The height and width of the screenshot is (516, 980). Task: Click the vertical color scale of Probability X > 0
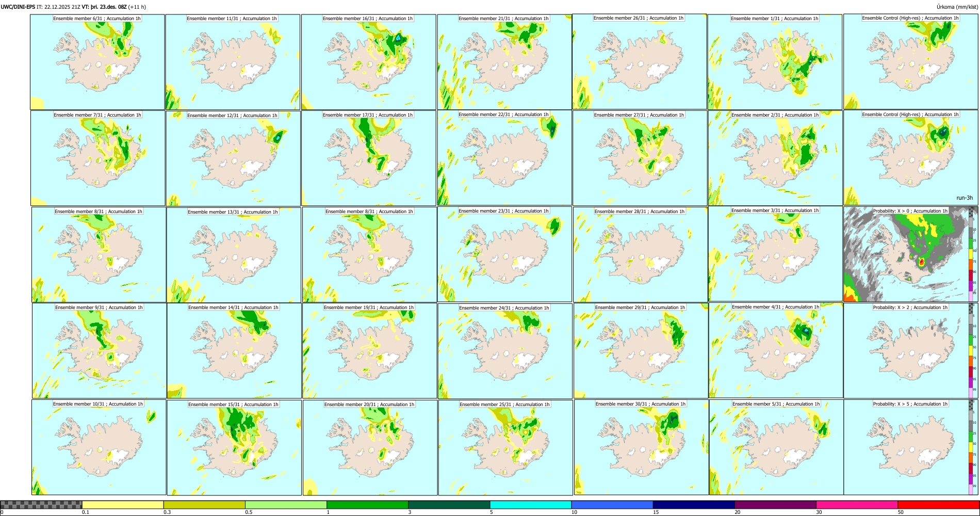tap(972, 254)
